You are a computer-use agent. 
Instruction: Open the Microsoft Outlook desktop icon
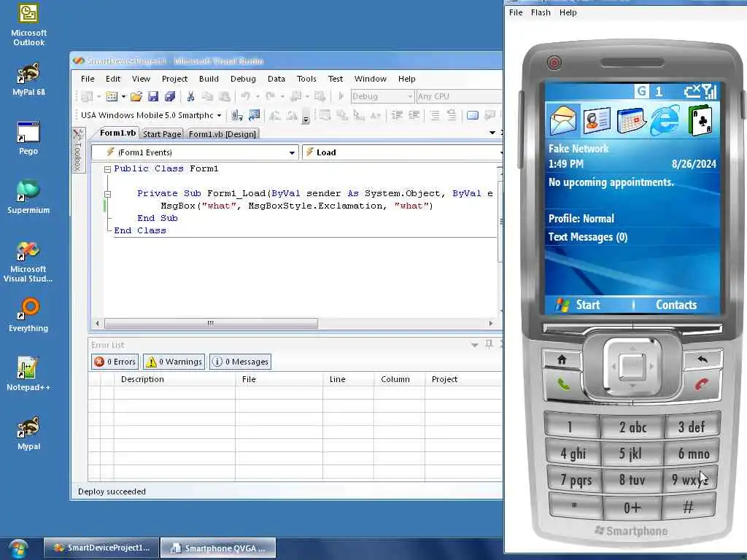[x=28, y=25]
